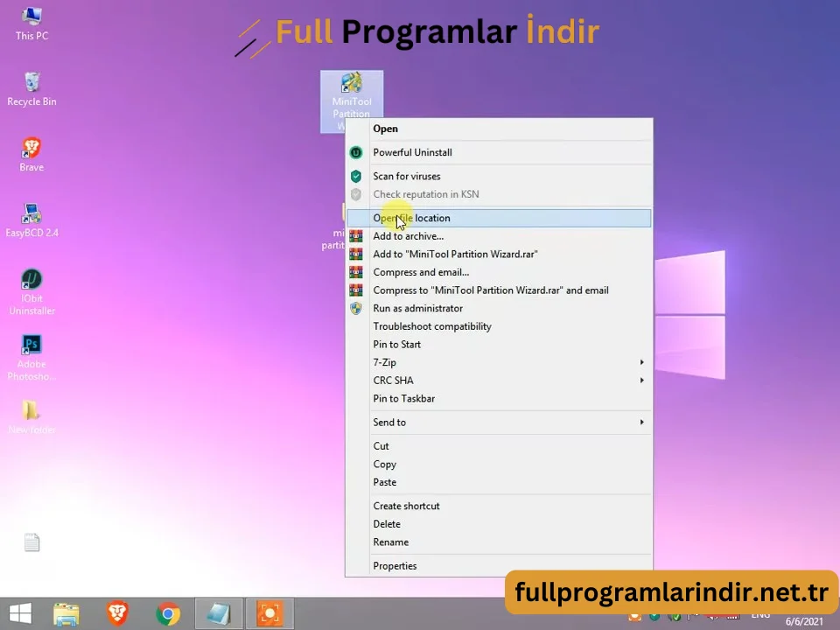The height and width of the screenshot is (630, 840).
Task: Choose Cut in the context menu
Action: click(x=499, y=446)
